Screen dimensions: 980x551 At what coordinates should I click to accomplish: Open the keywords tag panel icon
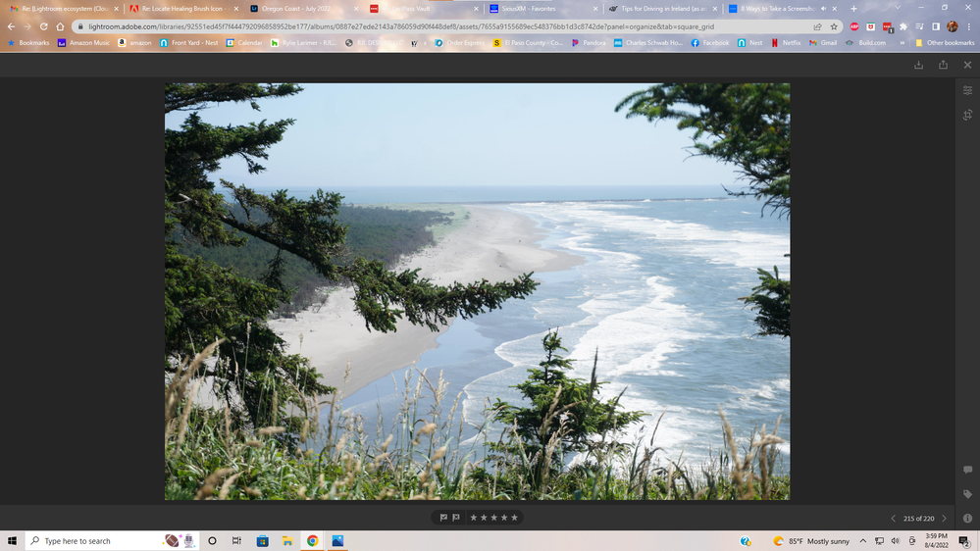click(x=967, y=494)
